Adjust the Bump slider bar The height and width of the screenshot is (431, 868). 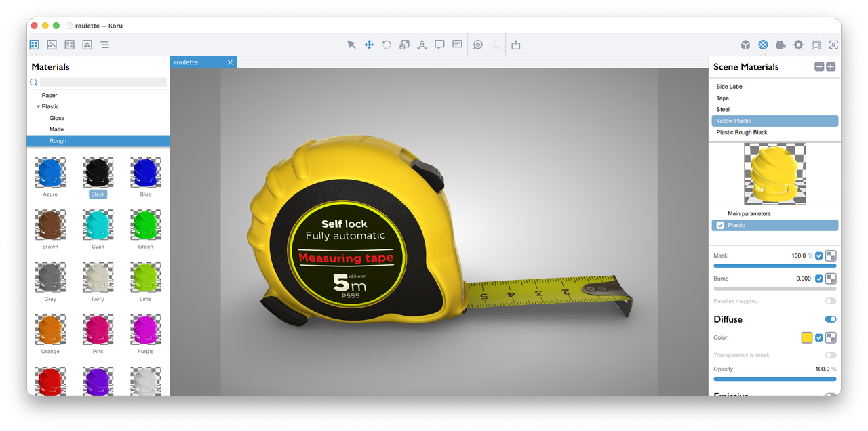tap(775, 289)
